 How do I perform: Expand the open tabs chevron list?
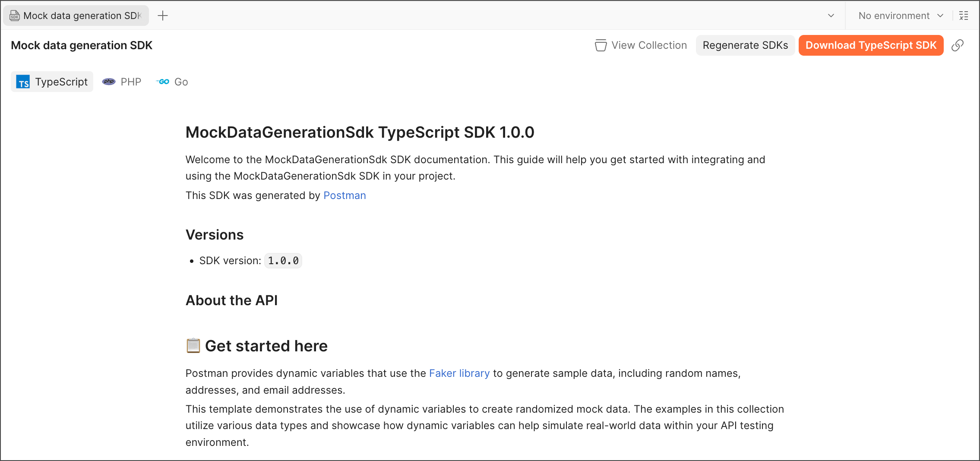pyautogui.click(x=831, y=16)
